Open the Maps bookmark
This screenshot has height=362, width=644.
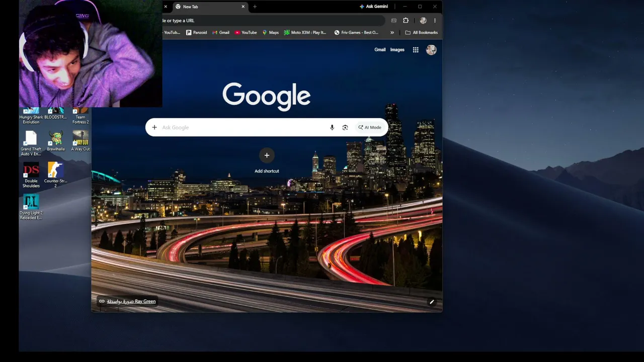[270, 33]
